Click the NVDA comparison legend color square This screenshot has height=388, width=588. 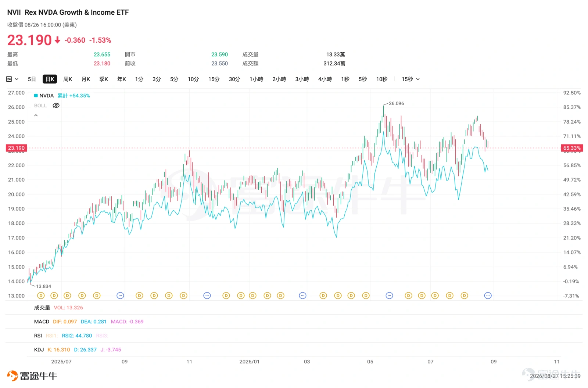(x=36, y=96)
